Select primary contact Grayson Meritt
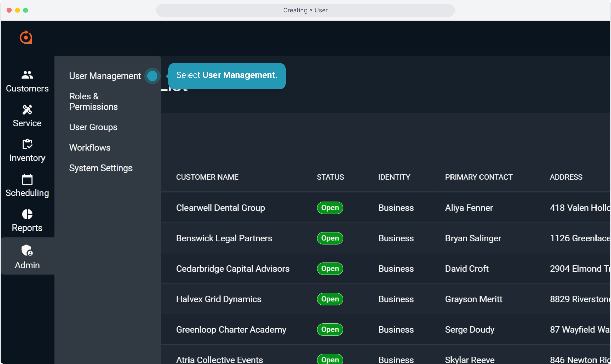Viewport: 611px width, 364px height. pyautogui.click(x=473, y=299)
